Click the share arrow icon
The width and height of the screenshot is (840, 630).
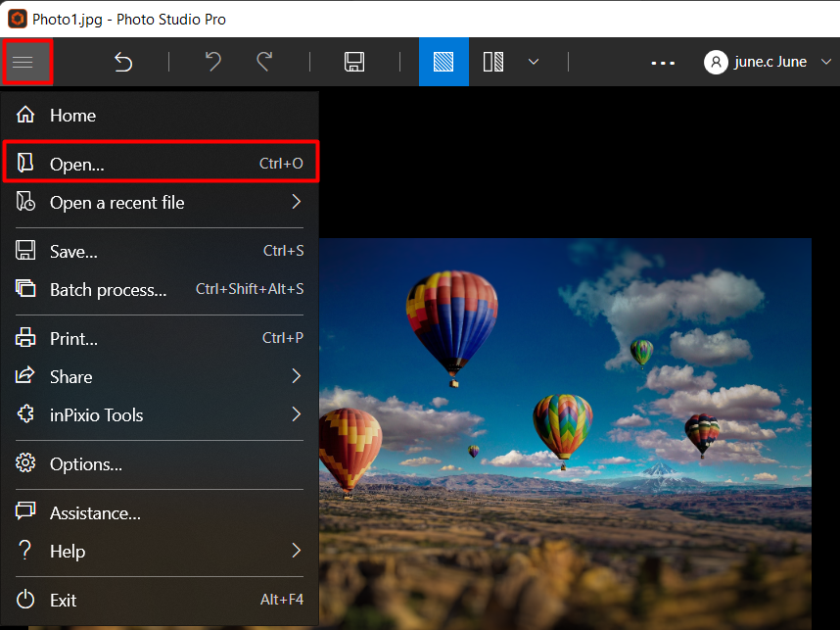[24, 375]
